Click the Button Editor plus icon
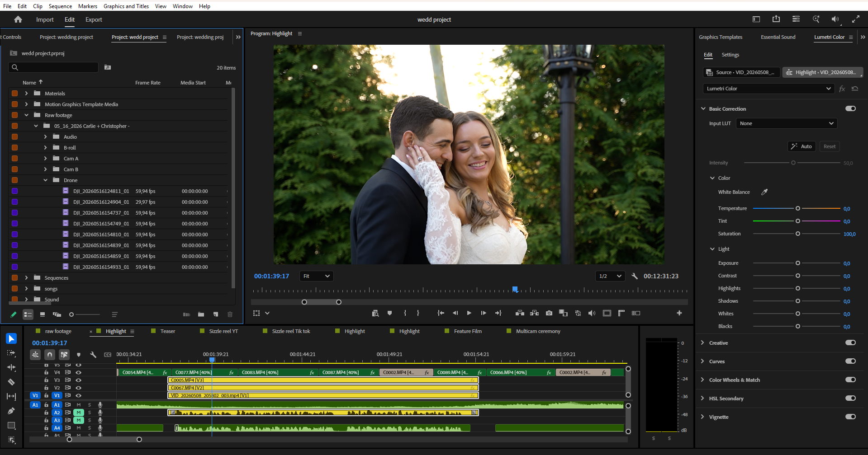The image size is (868, 455). click(679, 313)
